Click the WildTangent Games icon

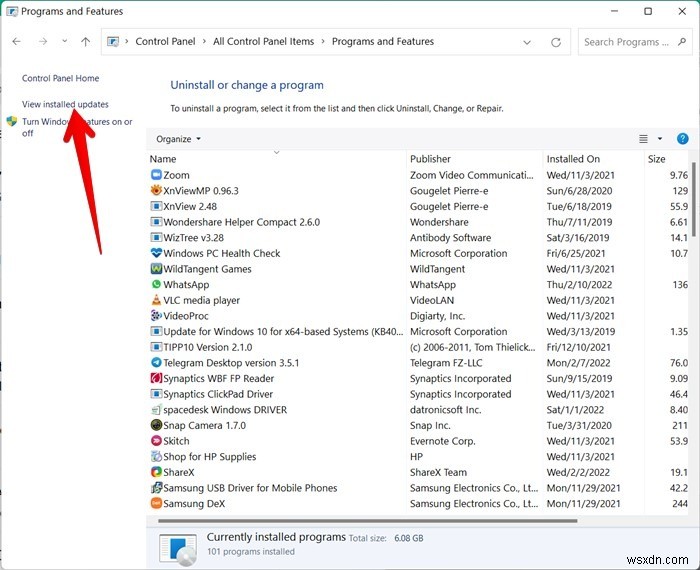156,269
